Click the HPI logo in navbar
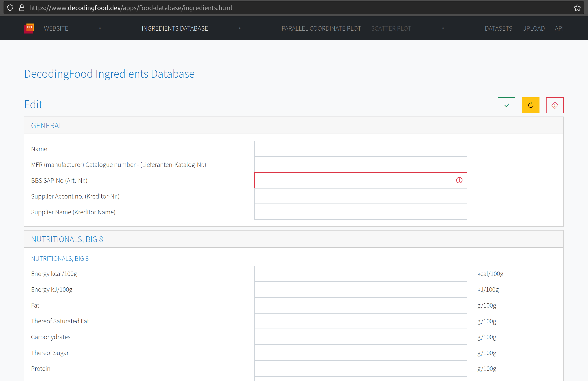The image size is (588, 381). pyautogui.click(x=29, y=28)
